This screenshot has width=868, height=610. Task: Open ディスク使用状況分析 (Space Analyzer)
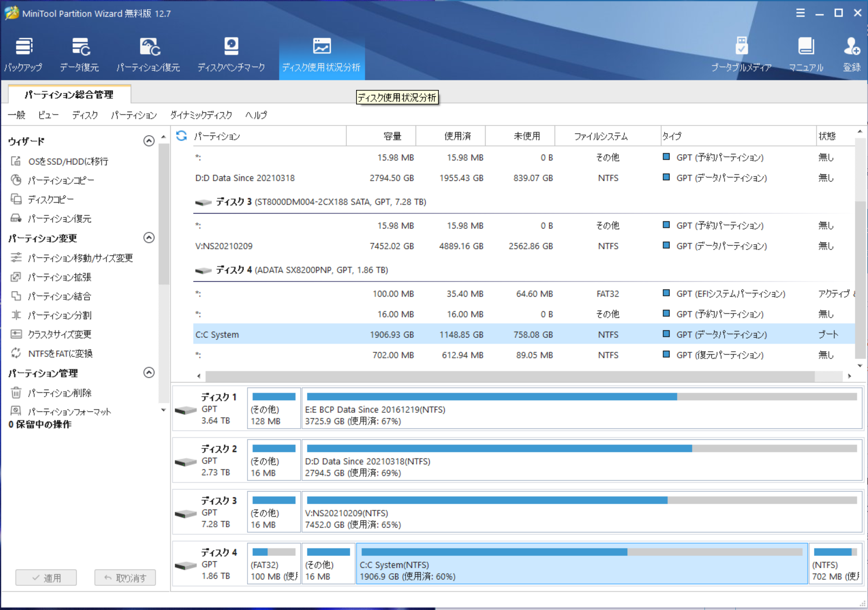(321, 54)
